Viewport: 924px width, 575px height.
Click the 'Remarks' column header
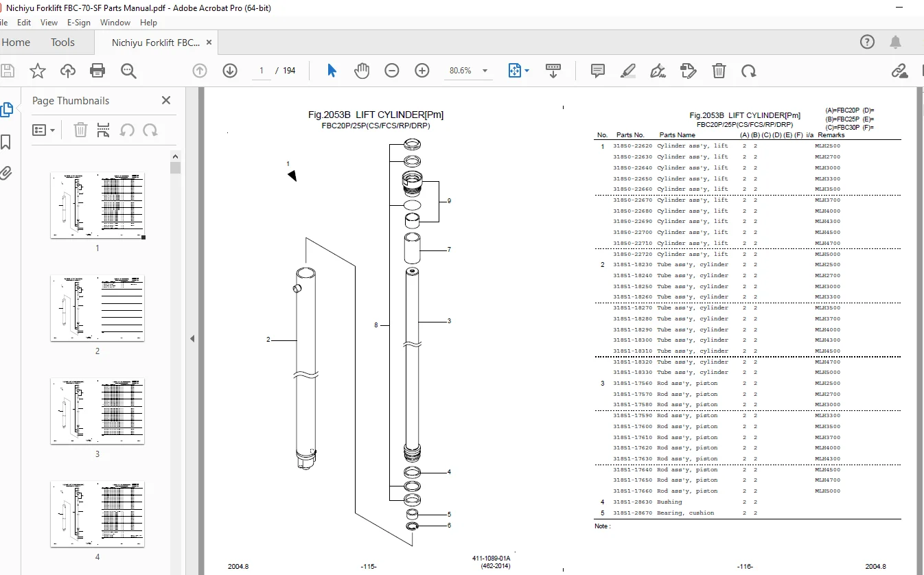coord(831,135)
